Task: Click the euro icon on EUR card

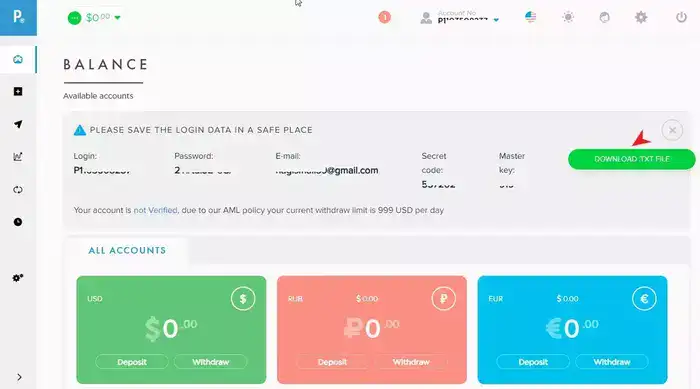Action: coord(644,298)
